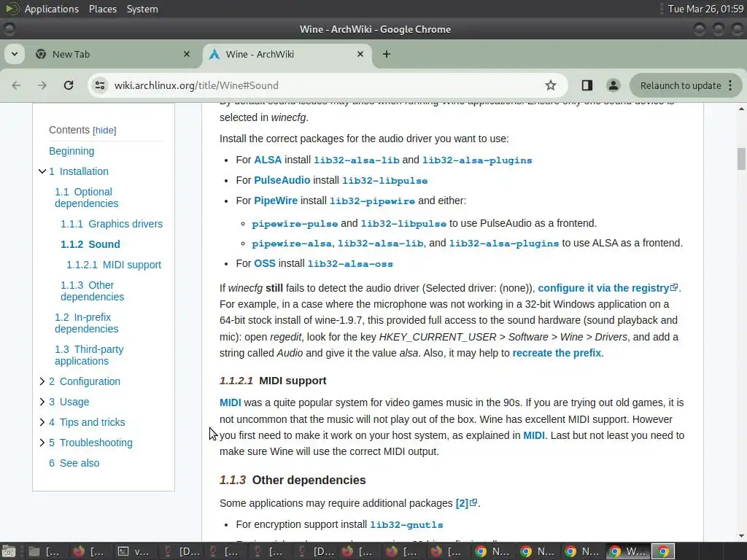
Task: Click the vertical scrollbar thumb
Action: click(741, 158)
